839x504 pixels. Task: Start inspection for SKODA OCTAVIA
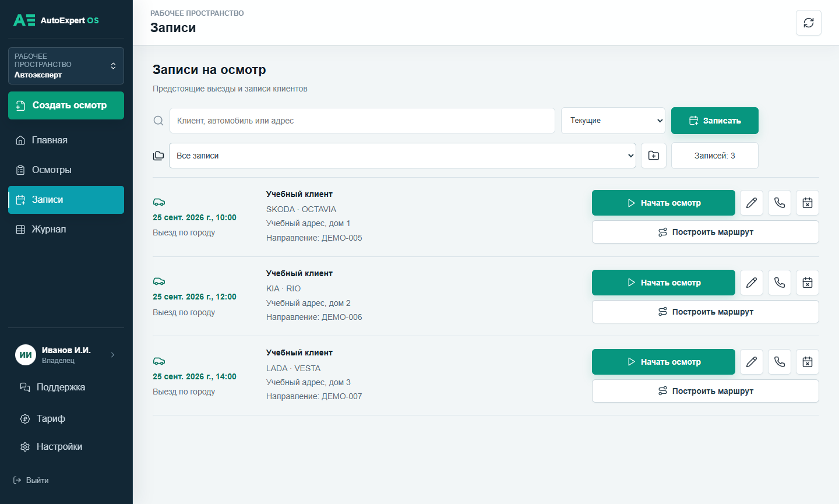(664, 203)
